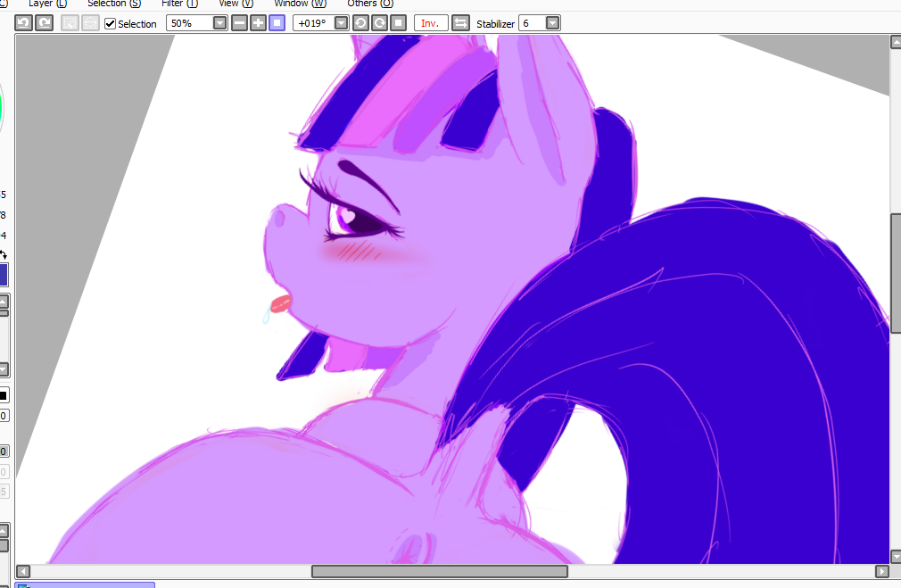Open the +019° rotation angle dropdown
The width and height of the screenshot is (901, 588).
click(342, 23)
